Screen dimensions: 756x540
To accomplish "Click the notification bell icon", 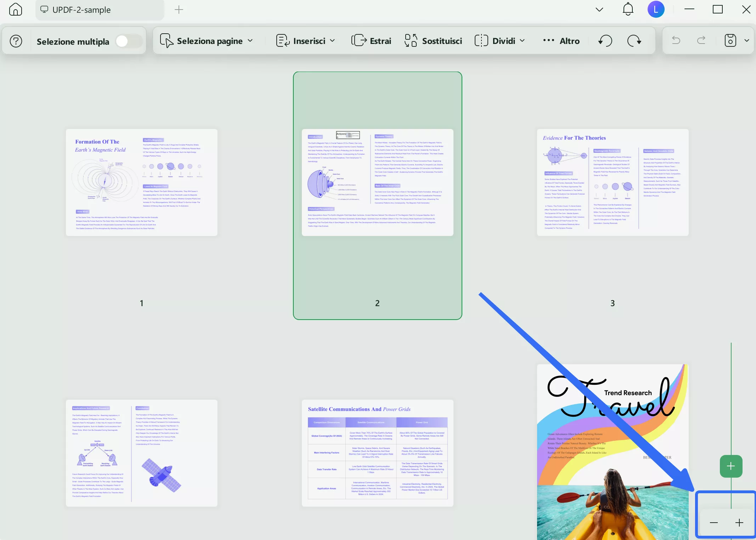I will (628, 10).
